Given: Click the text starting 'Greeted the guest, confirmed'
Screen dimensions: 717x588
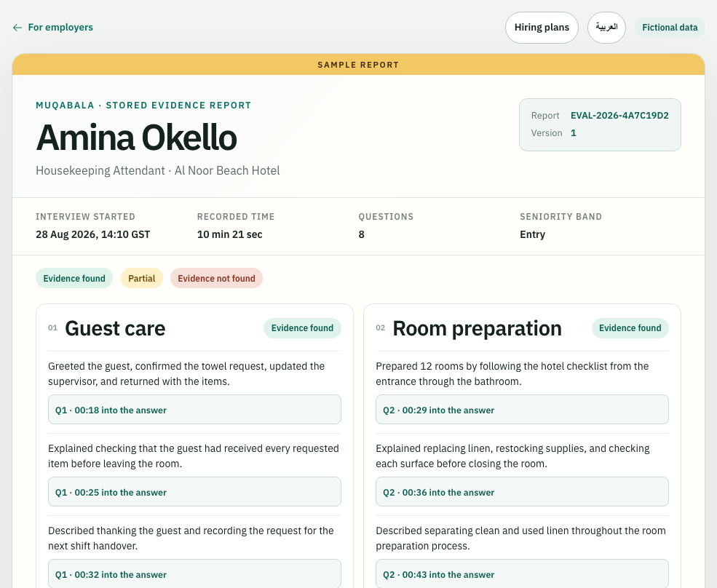Looking at the screenshot, I should coord(186,373).
